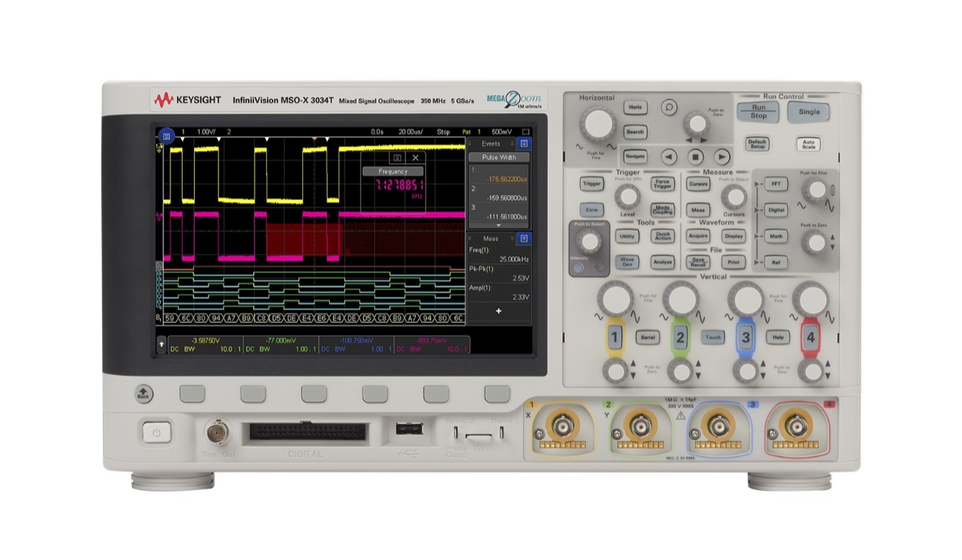The height and width of the screenshot is (560, 962).
Task: Tap the 20.00us/ timebase readout to change it
Action: (x=410, y=132)
